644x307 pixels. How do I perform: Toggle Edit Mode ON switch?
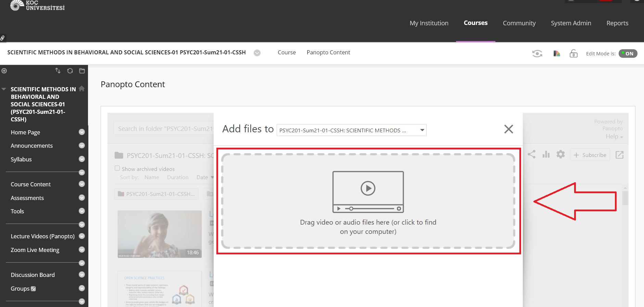[628, 54]
